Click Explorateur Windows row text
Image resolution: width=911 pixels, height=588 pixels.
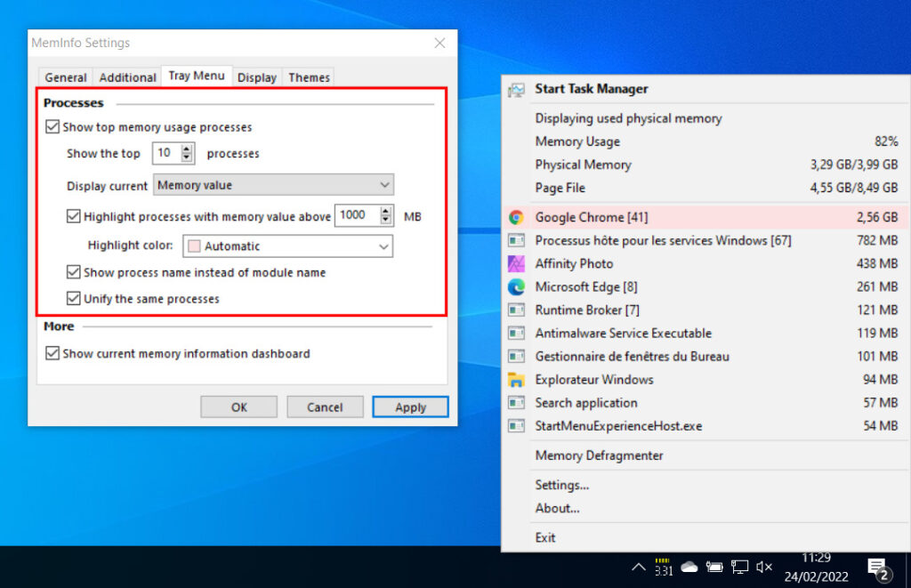tap(593, 380)
